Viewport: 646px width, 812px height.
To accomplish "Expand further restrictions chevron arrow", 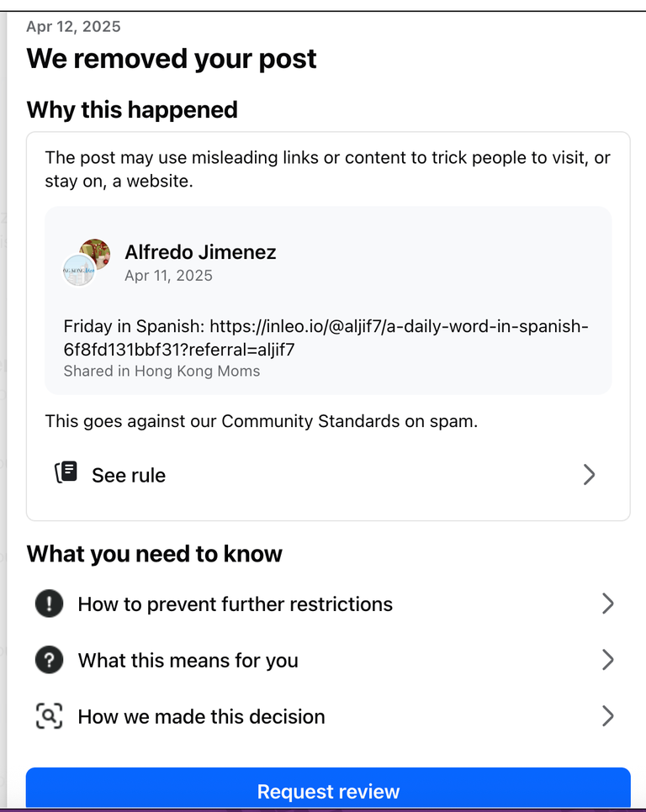I will click(608, 604).
